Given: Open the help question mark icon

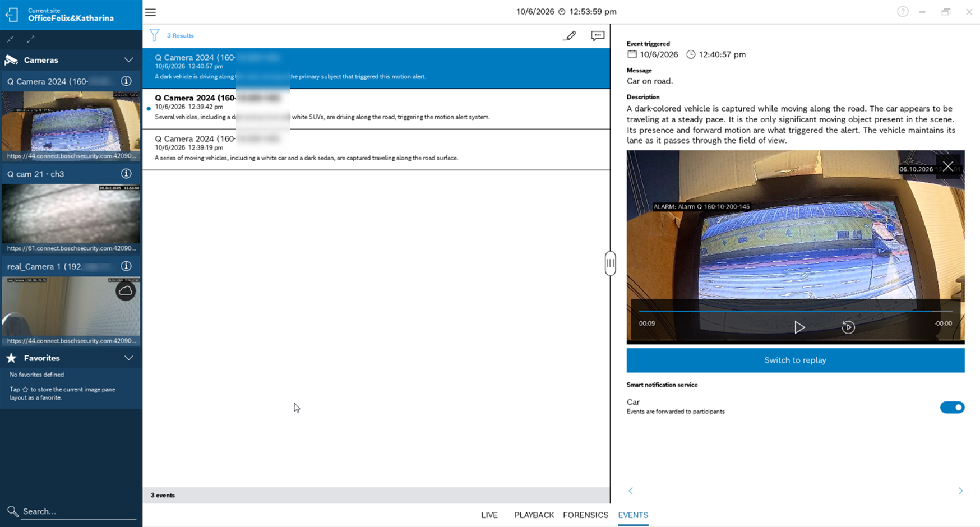Looking at the screenshot, I should (903, 12).
